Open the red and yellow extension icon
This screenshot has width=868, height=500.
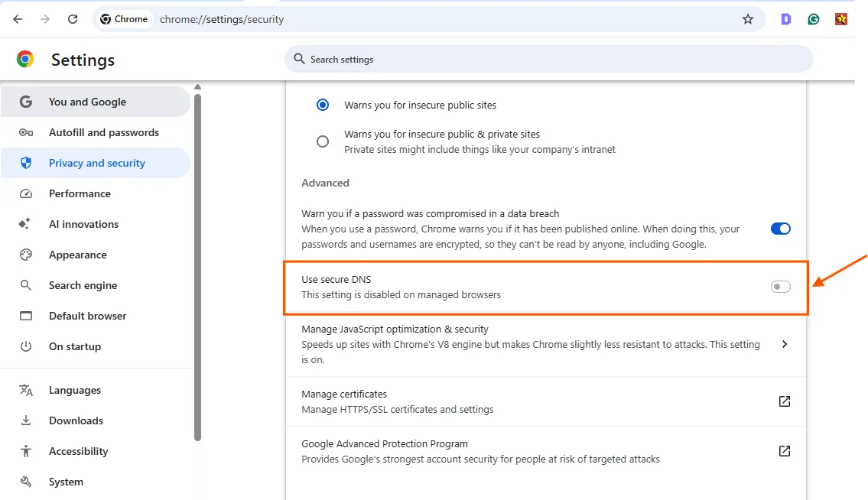[x=841, y=19]
